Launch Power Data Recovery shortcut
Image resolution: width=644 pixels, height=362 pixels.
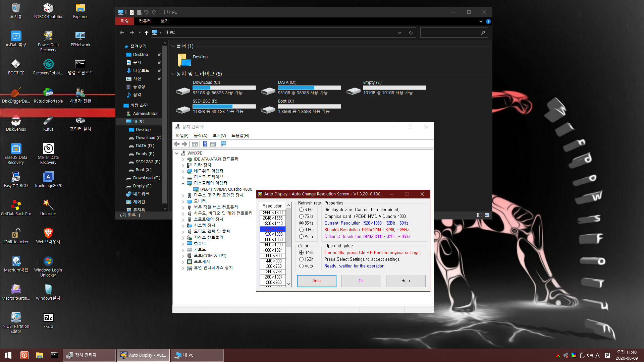(48, 41)
